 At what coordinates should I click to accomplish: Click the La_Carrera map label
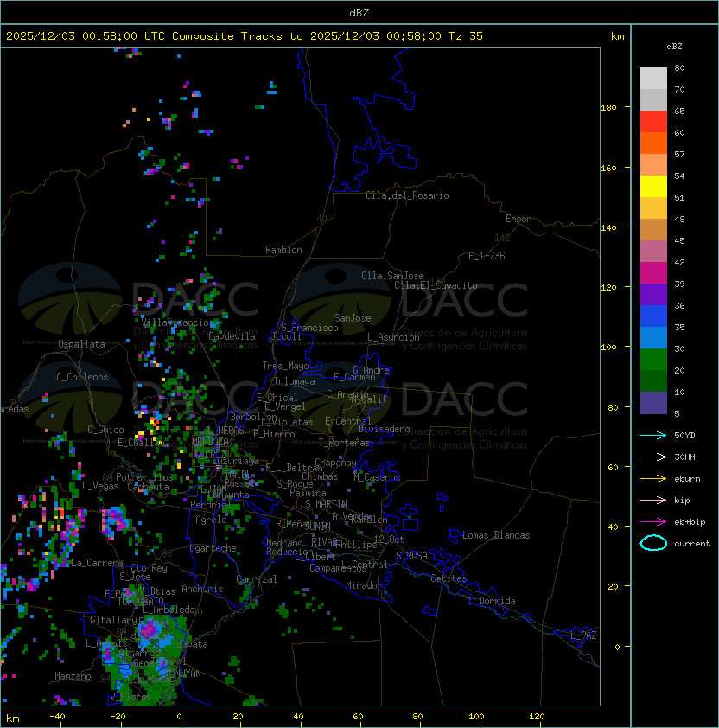click(98, 563)
